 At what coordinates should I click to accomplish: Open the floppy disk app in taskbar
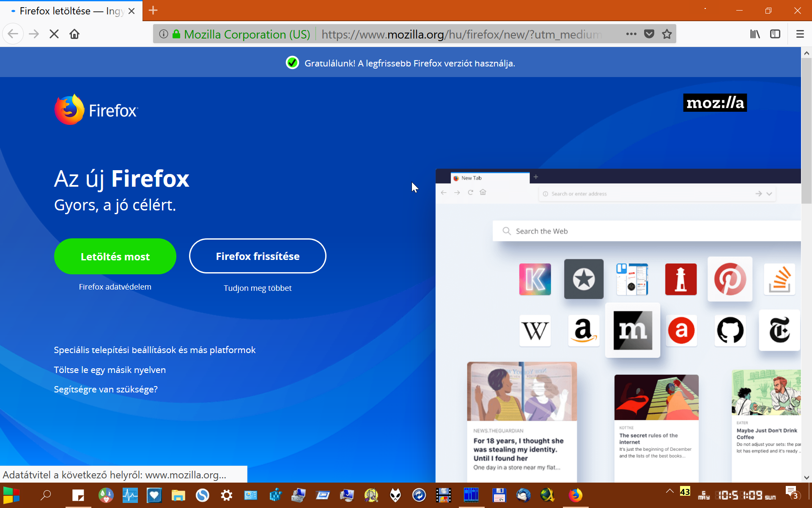[499, 495]
